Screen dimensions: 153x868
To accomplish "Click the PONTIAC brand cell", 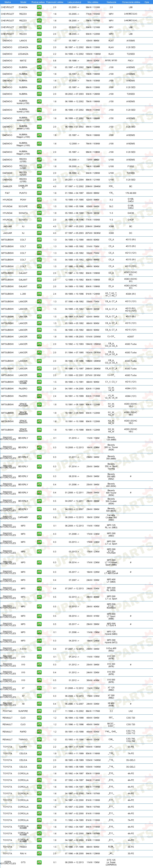I will pyautogui.click(x=7, y=711).
